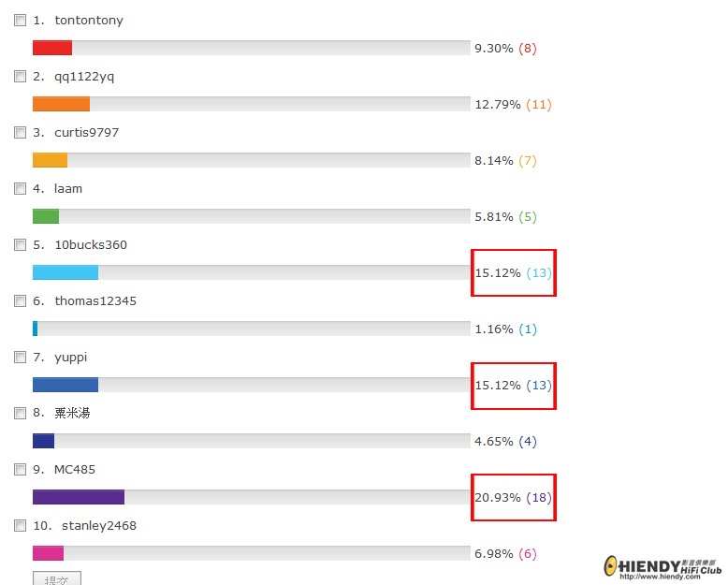Tick the qq1122yq poll option

[x=20, y=77]
